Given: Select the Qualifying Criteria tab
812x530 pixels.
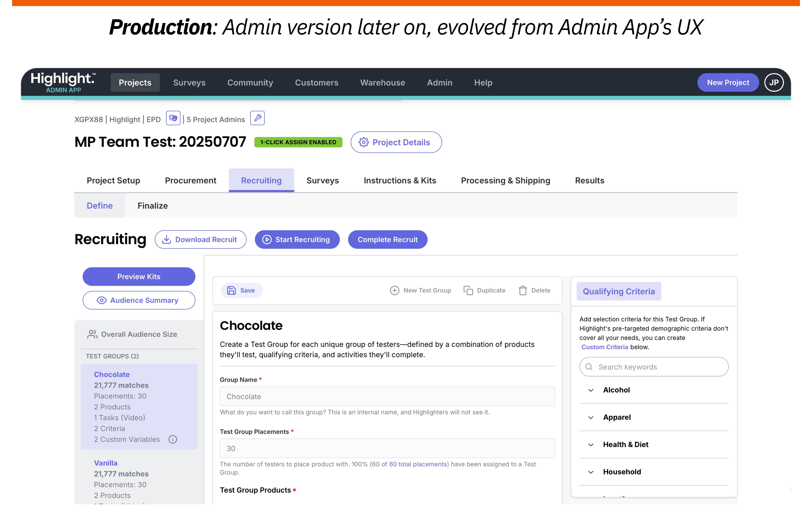Looking at the screenshot, I should [619, 291].
